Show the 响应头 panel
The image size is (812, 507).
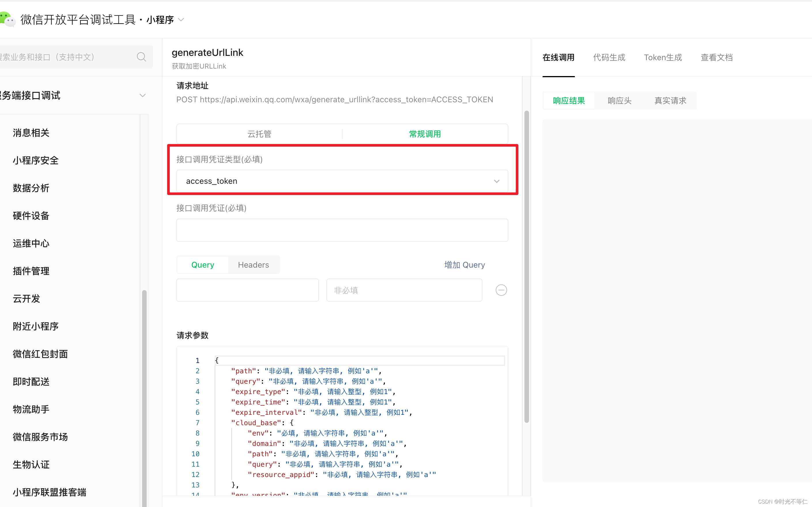tap(619, 101)
